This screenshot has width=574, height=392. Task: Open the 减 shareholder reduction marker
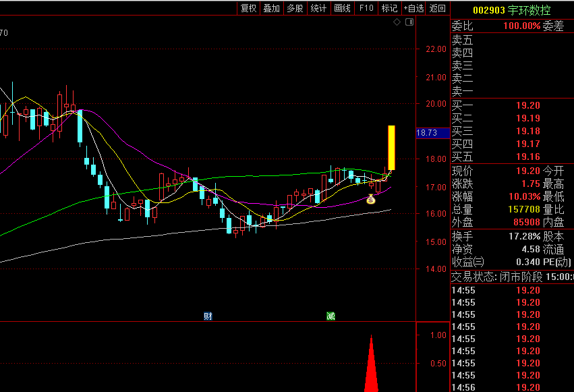click(331, 316)
